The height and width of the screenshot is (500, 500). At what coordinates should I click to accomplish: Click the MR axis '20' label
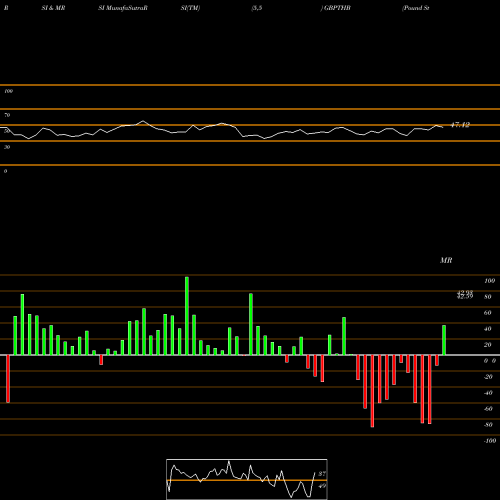point(488,345)
